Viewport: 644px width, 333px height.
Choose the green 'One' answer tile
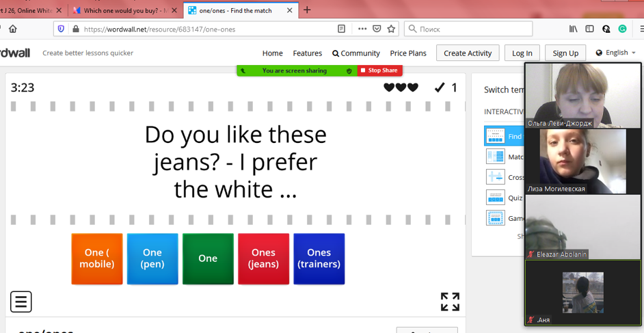(x=208, y=258)
